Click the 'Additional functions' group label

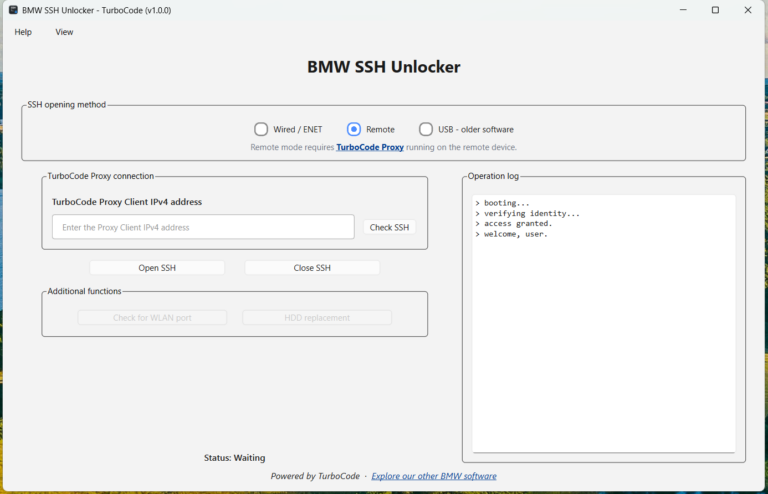[84, 291]
